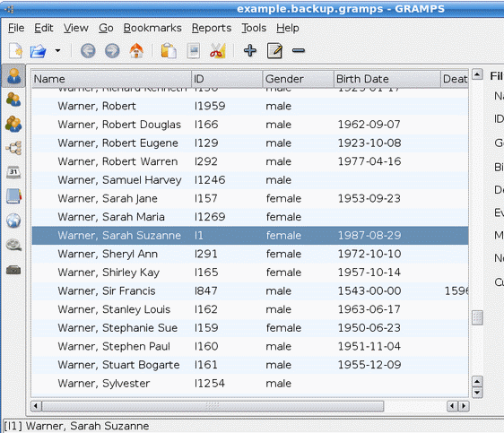Image resolution: width=504 pixels, height=433 pixels.
Task: Open the Edit menu
Action: [x=43, y=29]
